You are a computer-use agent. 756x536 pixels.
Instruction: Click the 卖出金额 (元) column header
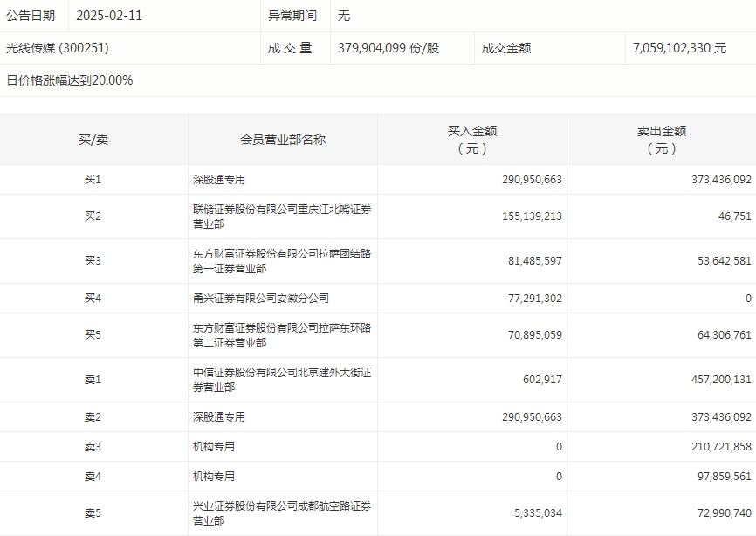(x=662, y=140)
